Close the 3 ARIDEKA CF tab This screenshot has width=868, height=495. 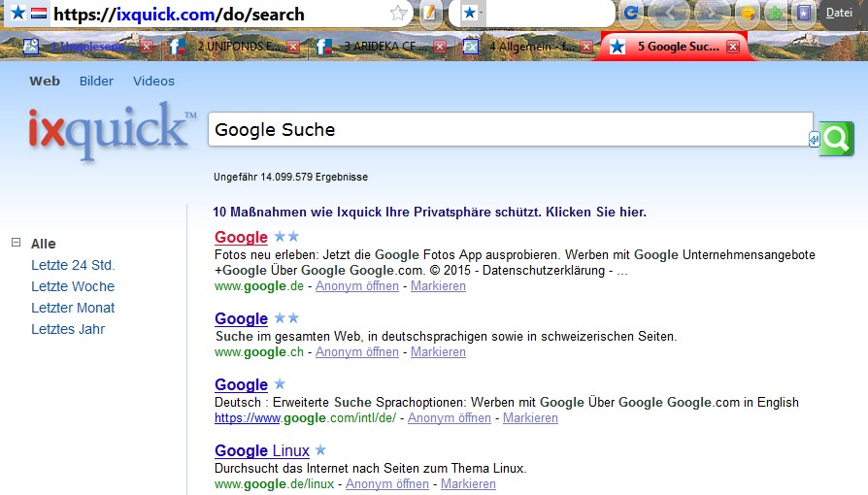tap(440, 47)
